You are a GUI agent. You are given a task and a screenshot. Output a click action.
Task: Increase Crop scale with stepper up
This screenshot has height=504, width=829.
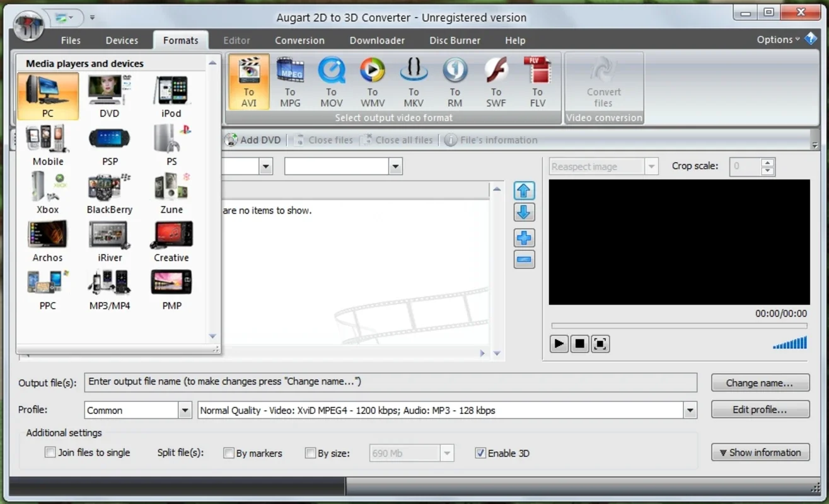coord(767,163)
